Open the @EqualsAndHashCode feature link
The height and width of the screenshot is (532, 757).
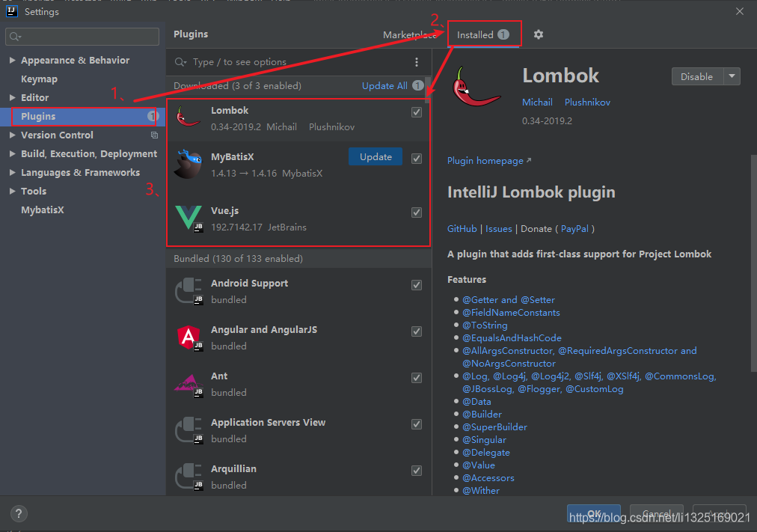tap(512, 338)
